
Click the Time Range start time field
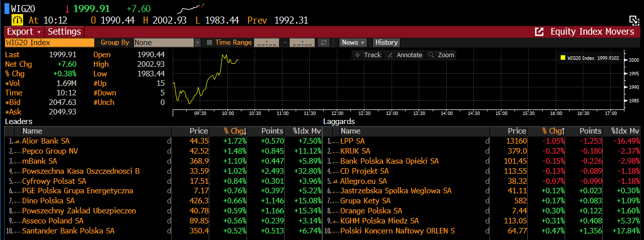[267, 43]
